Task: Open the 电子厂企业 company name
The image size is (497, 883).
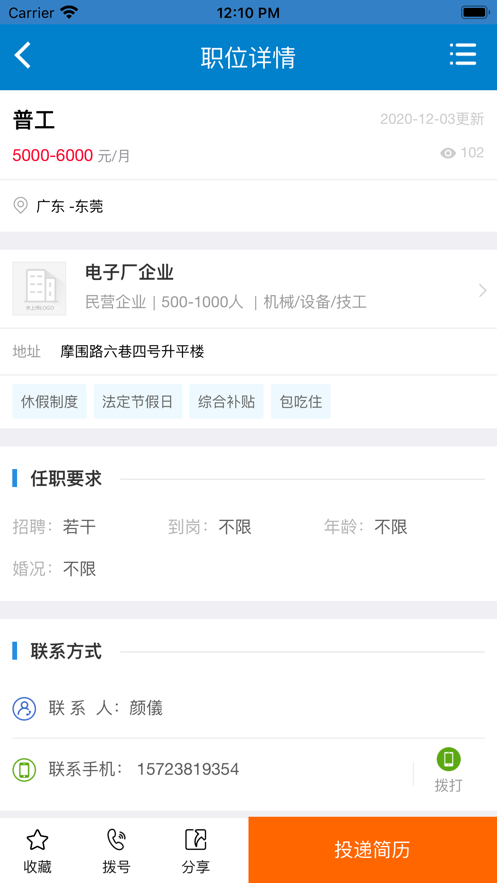Action: coord(129,273)
